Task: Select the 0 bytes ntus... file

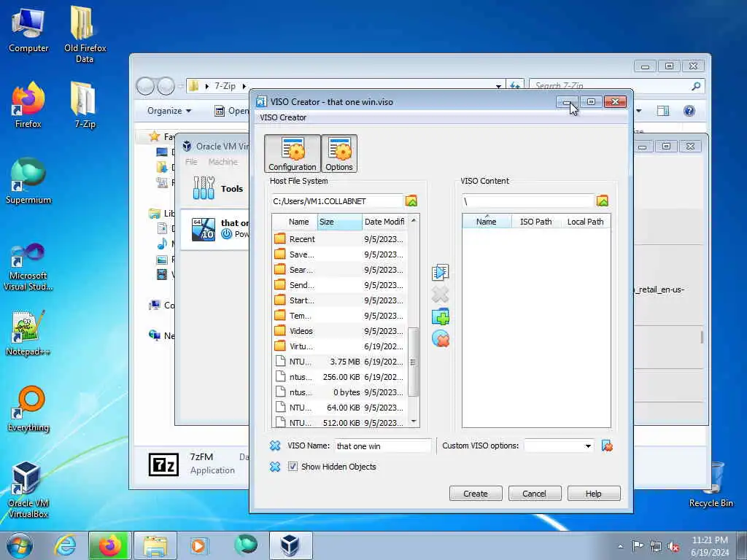Action: 340,392
